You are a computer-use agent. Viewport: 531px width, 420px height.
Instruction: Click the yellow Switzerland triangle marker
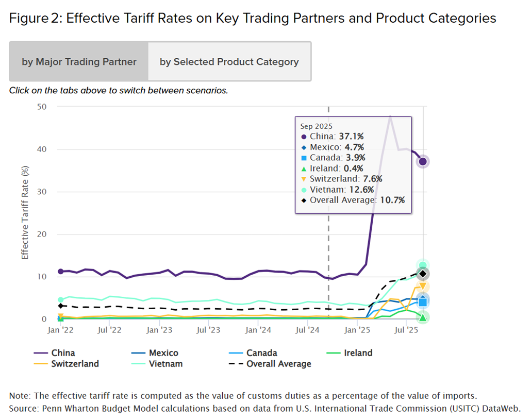(423, 287)
